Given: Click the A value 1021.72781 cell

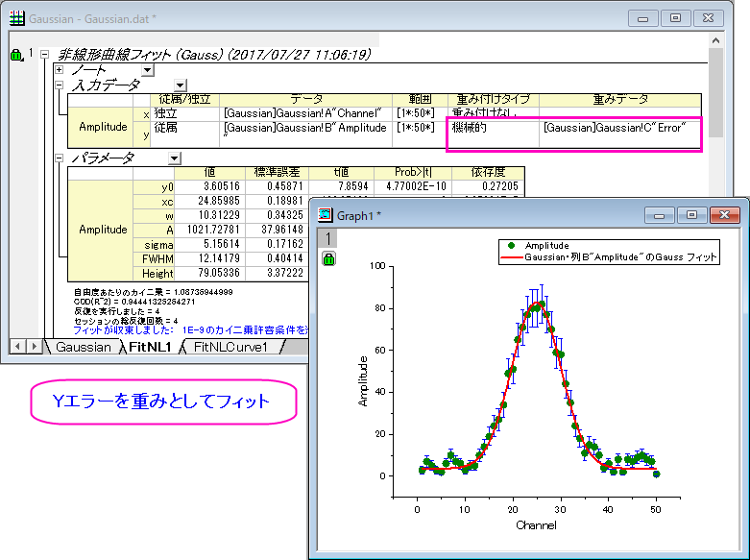Looking at the screenshot, I should tap(210, 230).
